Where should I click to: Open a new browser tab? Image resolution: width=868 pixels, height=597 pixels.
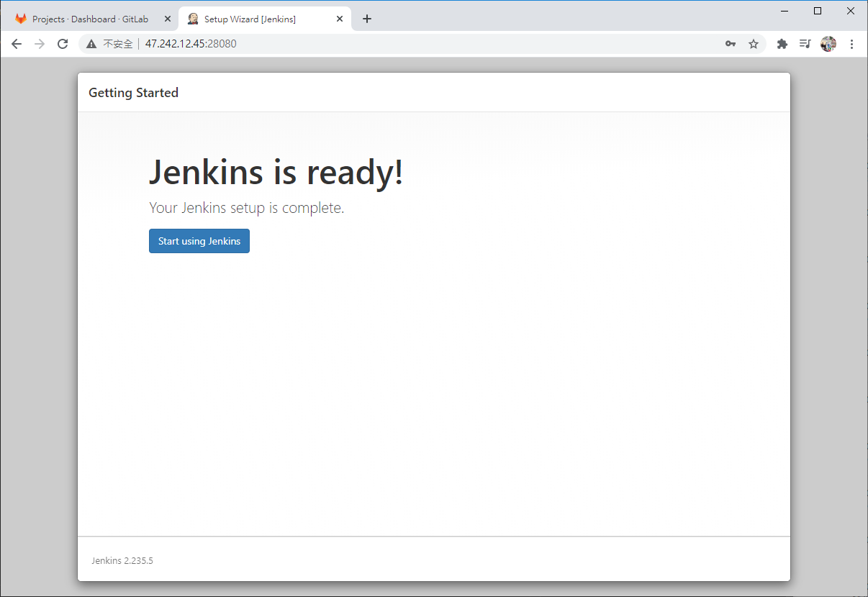pyautogui.click(x=367, y=19)
